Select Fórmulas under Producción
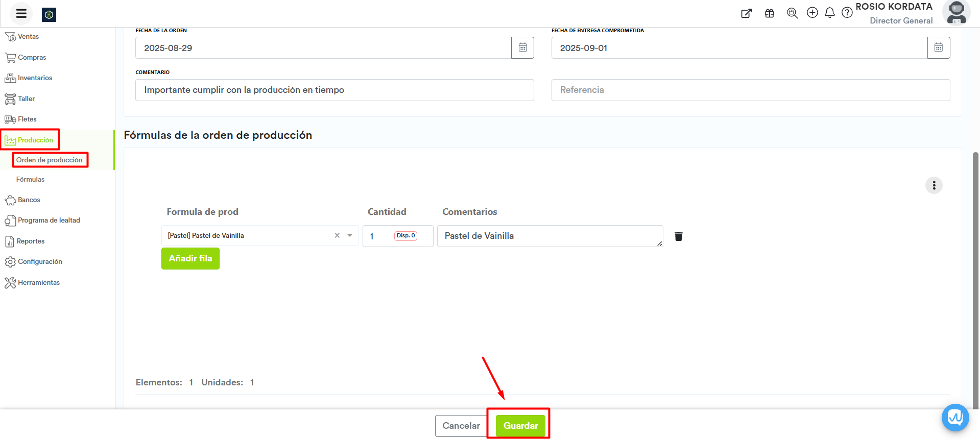Viewport: 980px width, 440px height. click(x=30, y=180)
